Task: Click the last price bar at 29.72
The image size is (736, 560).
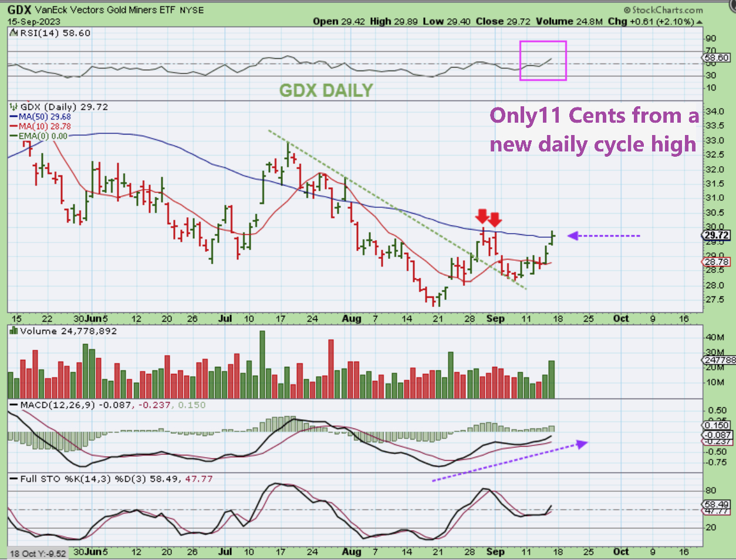Action: click(x=552, y=237)
